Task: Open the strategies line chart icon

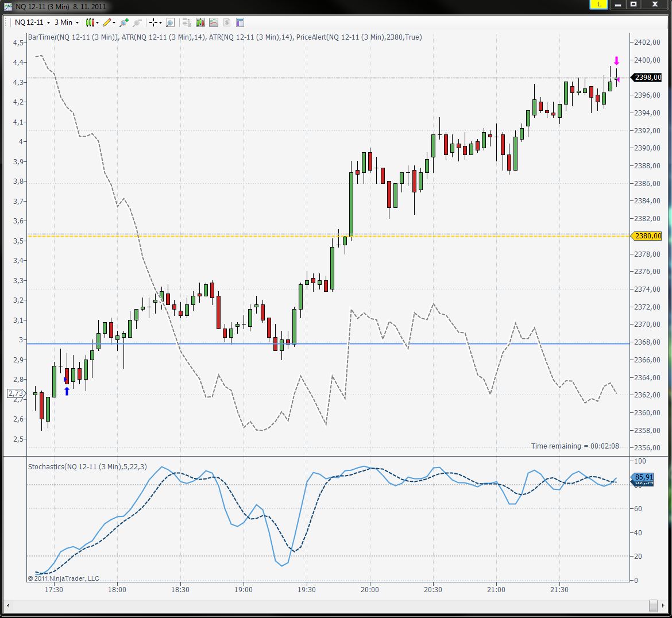Action: point(214,23)
